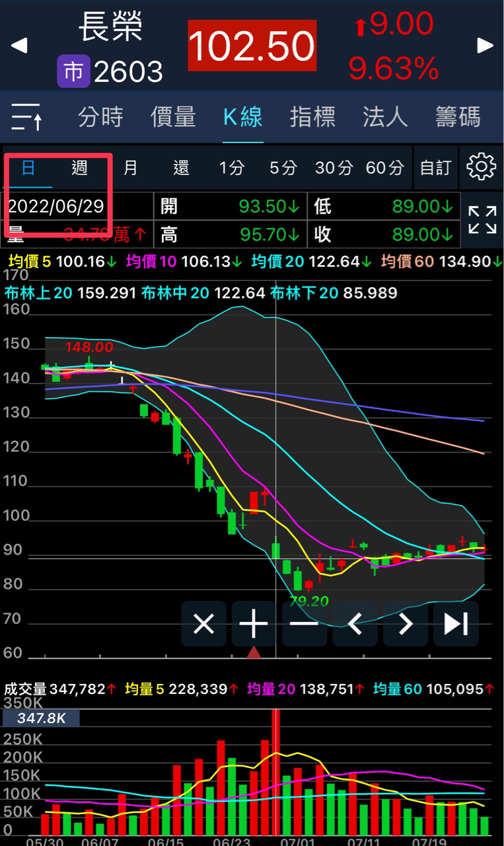Select 60分 interval
Viewport: 504px width, 846px height.
[x=384, y=168]
